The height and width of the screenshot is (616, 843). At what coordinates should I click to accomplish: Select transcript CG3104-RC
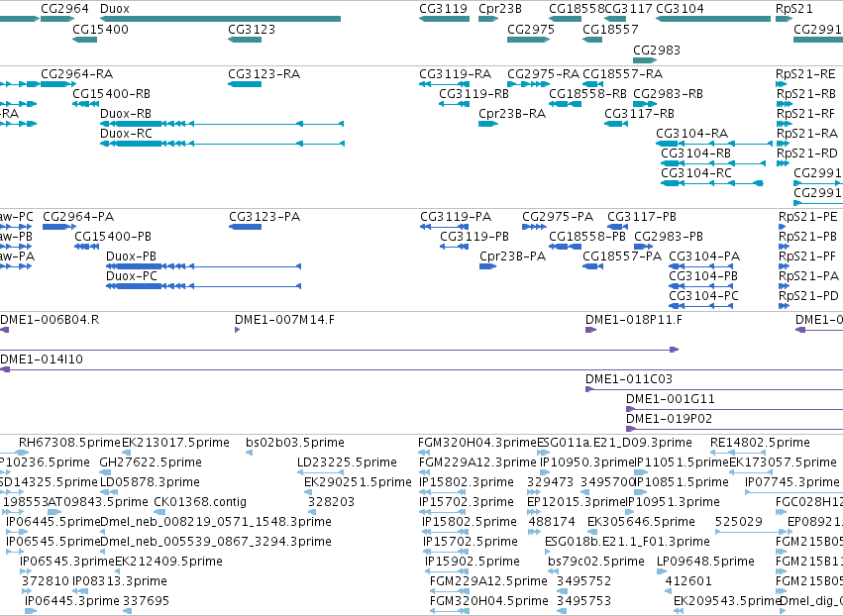(712, 183)
